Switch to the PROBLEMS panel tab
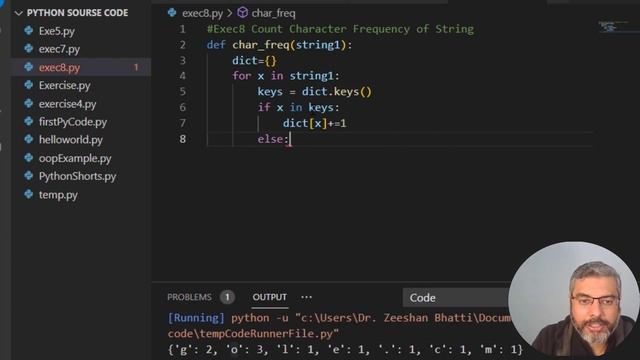The image size is (640, 360). (x=189, y=297)
